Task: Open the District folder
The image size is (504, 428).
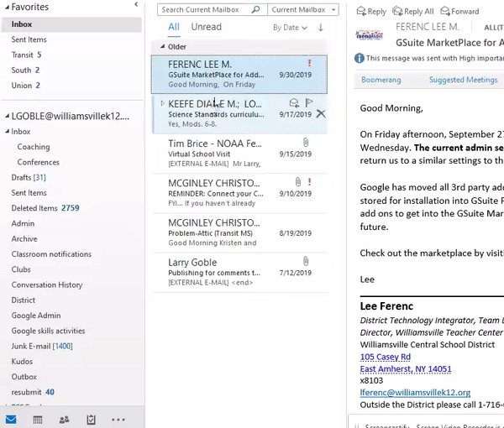Action: [x=24, y=300]
